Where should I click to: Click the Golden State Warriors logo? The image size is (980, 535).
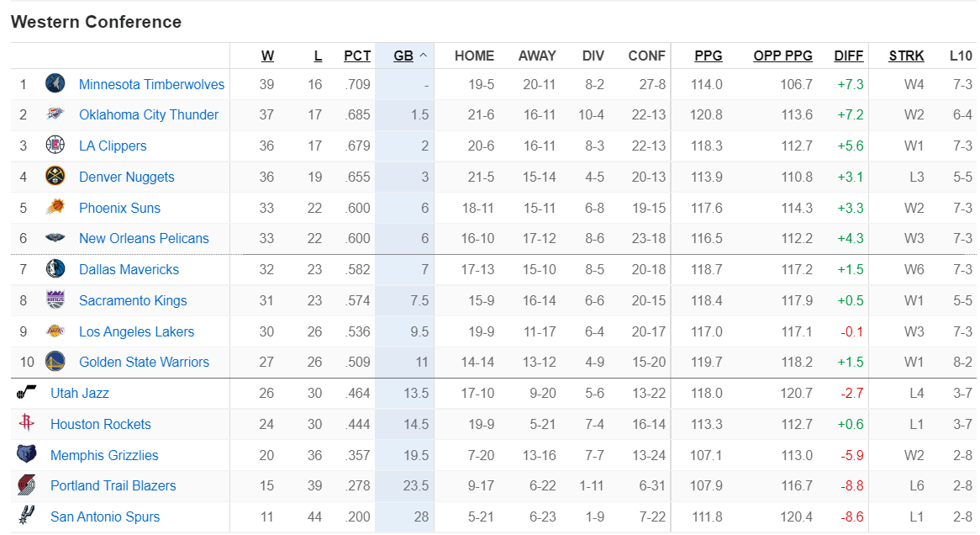(55, 362)
